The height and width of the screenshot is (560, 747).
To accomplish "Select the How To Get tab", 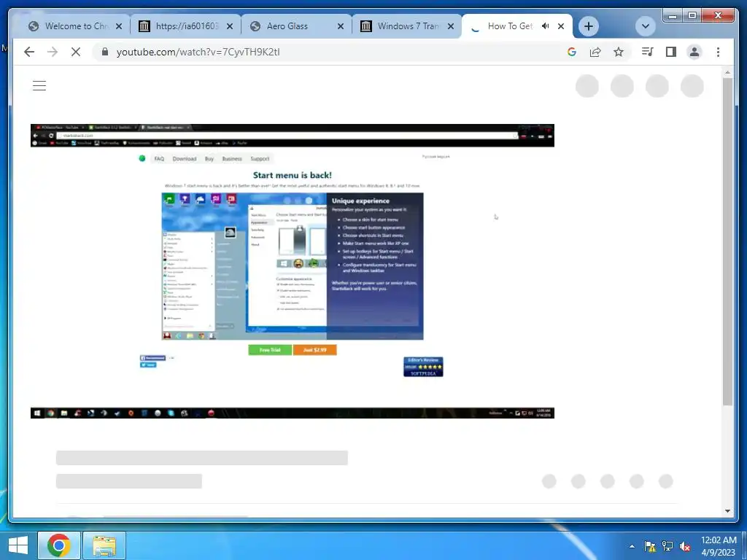I will (510, 26).
